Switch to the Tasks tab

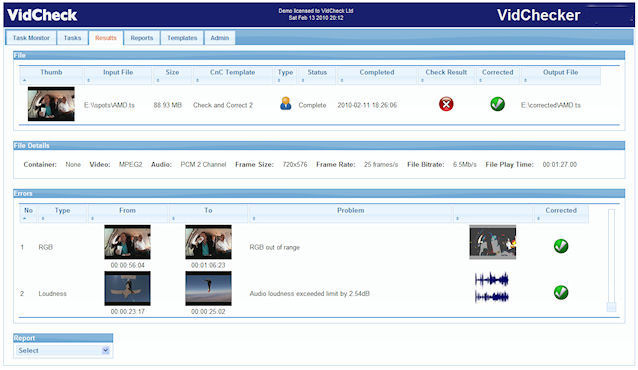pos(72,38)
